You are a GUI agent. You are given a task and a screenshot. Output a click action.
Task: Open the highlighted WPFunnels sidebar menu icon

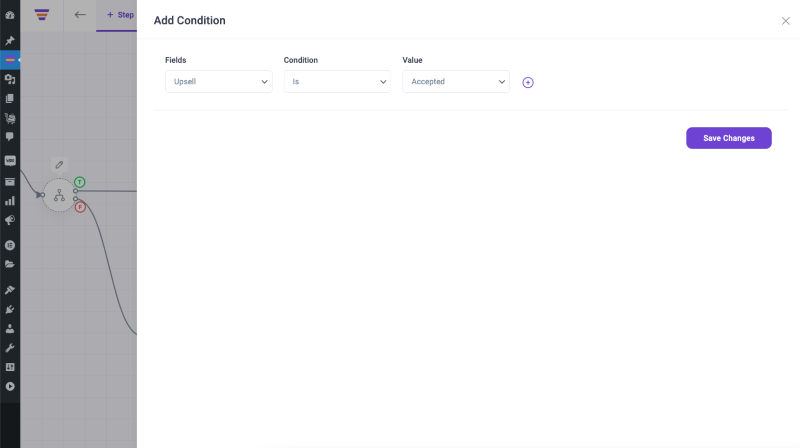[x=10, y=60]
